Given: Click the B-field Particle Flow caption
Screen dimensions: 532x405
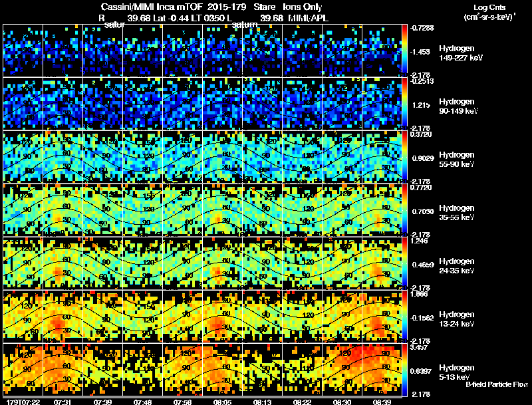Looking at the screenshot, I should pos(497,384).
